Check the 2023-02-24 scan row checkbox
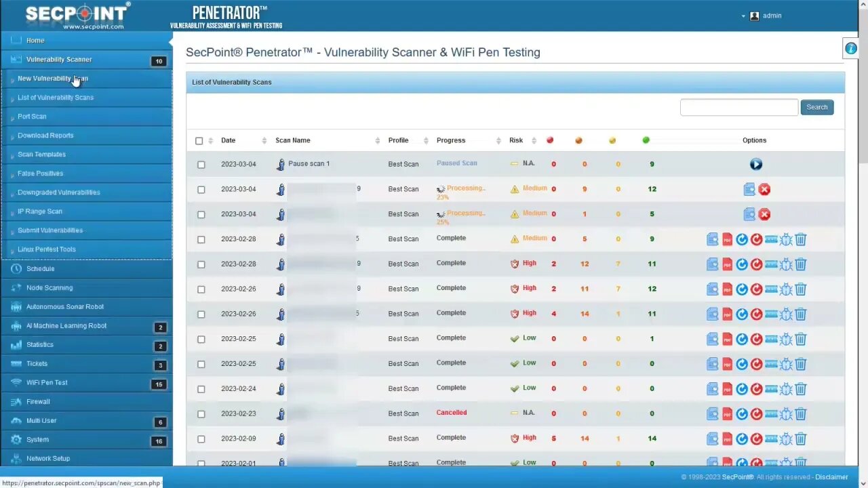The image size is (868, 488). (201, 389)
